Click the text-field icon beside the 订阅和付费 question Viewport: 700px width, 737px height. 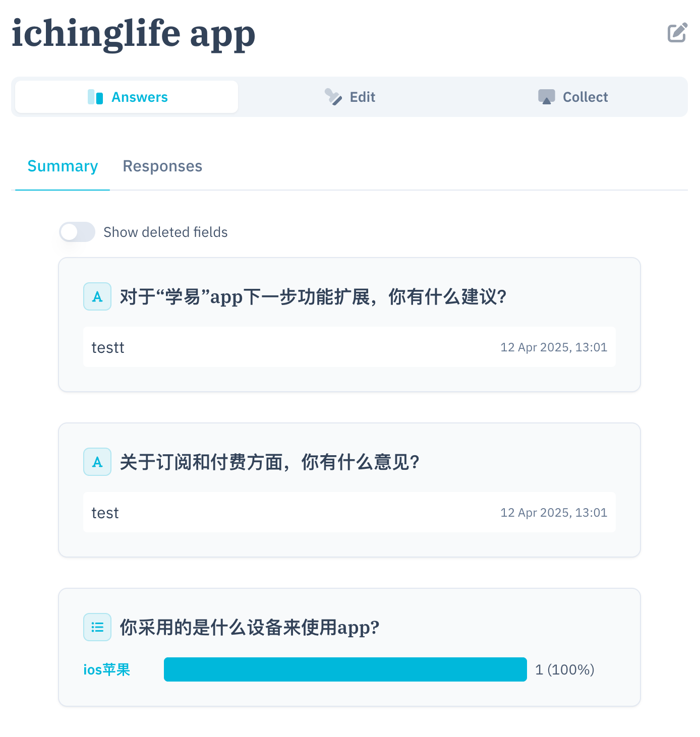tap(97, 462)
